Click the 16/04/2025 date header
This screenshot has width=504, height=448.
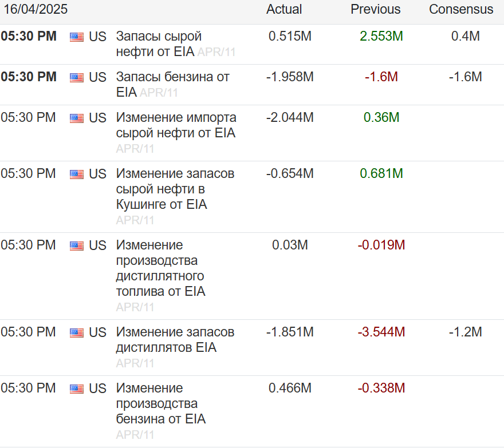[36, 10]
